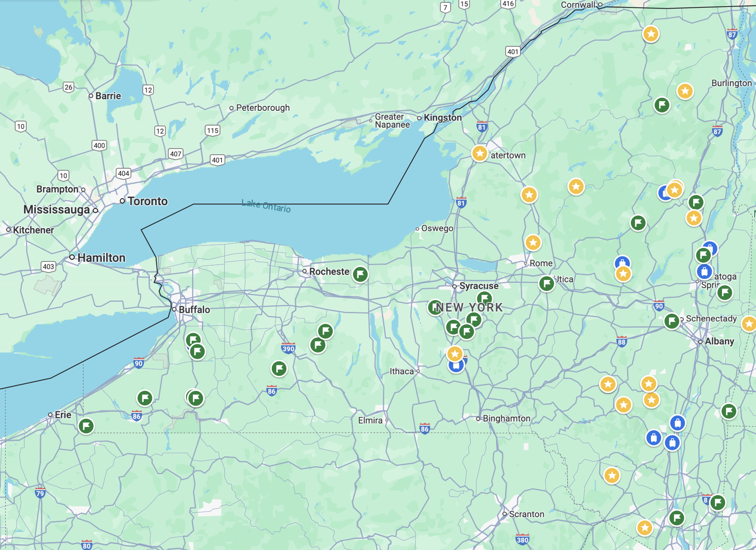Image resolution: width=756 pixels, height=550 pixels.
Task: Select the blue marker northeast of Ithaca
Action: click(x=456, y=365)
